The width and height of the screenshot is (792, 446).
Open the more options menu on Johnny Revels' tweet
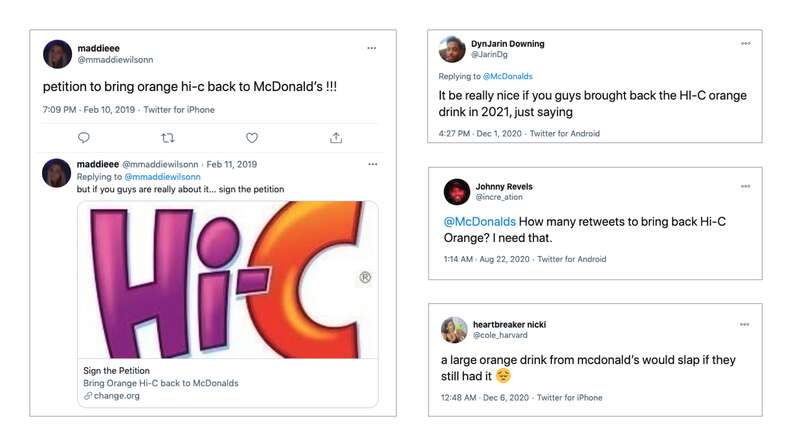(x=745, y=186)
